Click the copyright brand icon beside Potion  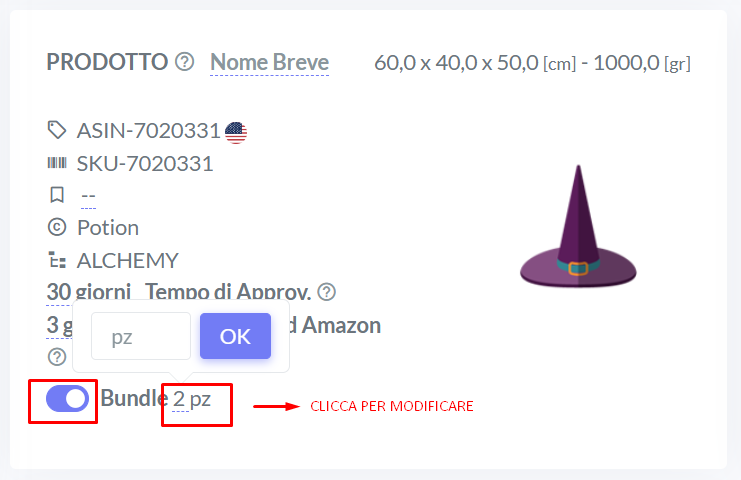click(x=57, y=227)
